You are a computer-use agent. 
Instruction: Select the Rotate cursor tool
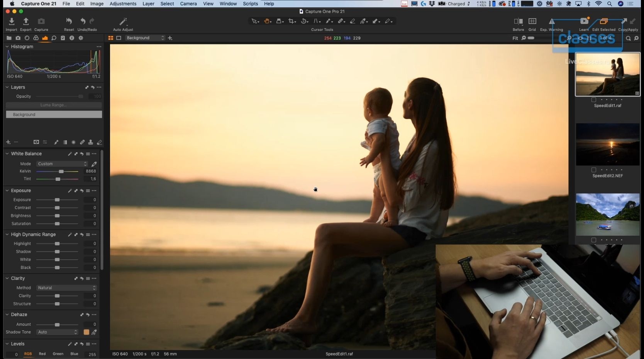pyautogui.click(x=304, y=21)
